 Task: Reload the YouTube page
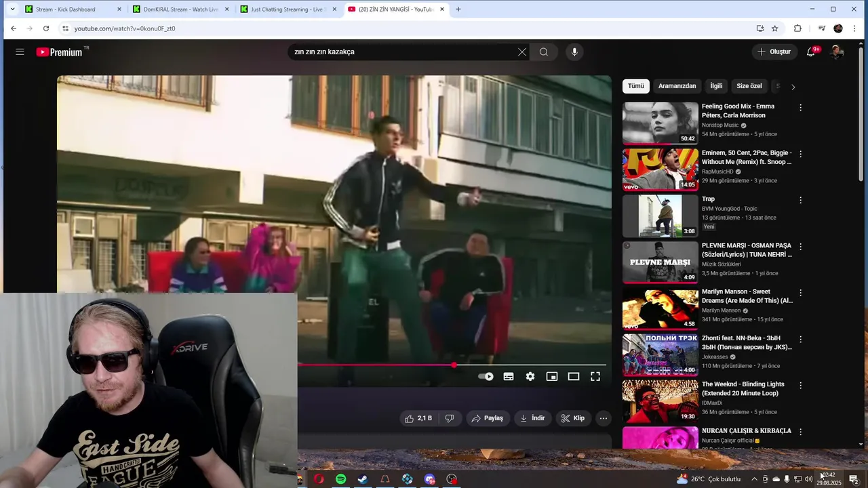[45, 28]
